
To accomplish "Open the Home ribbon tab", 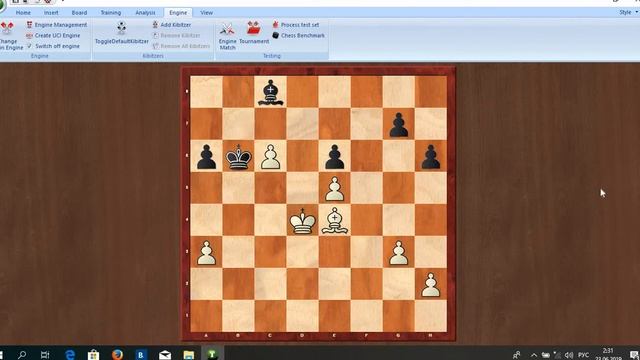I will pyautogui.click(x=23, y=13).
